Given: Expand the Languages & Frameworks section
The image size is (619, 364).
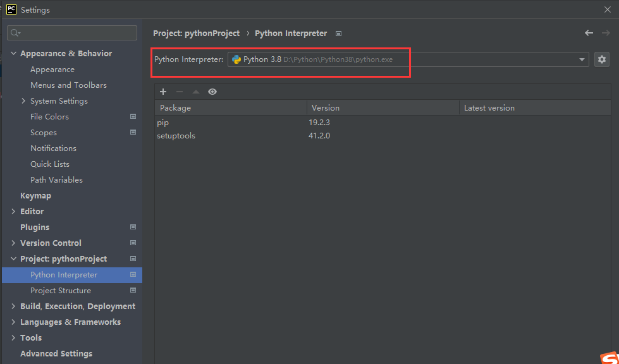Looking at the screenshot, I should [x=13, y=322].
